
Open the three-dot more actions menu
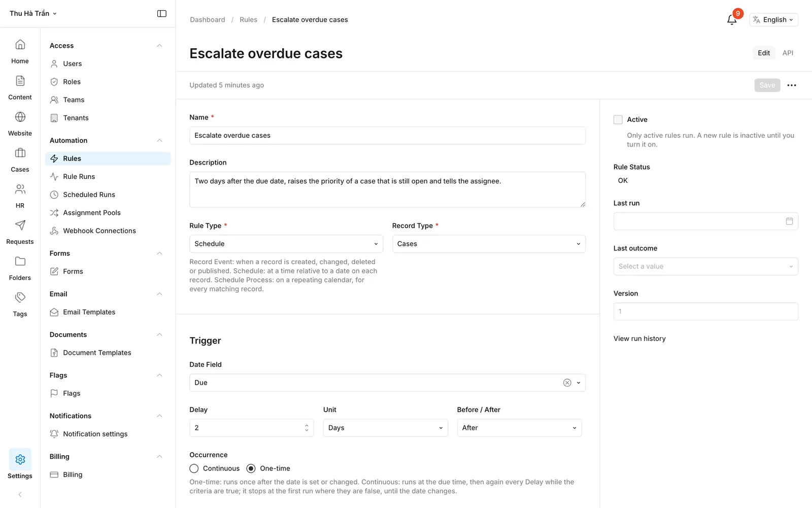coord(792,85)
